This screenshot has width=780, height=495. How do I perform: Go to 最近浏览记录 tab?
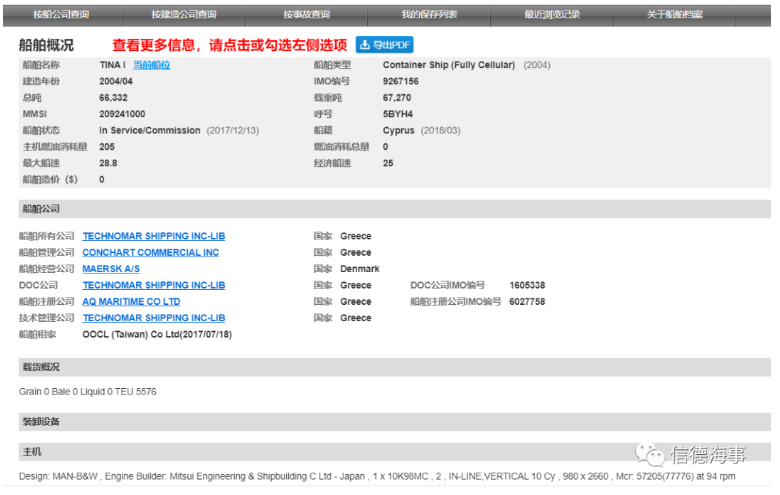click(x=551, y=14)
